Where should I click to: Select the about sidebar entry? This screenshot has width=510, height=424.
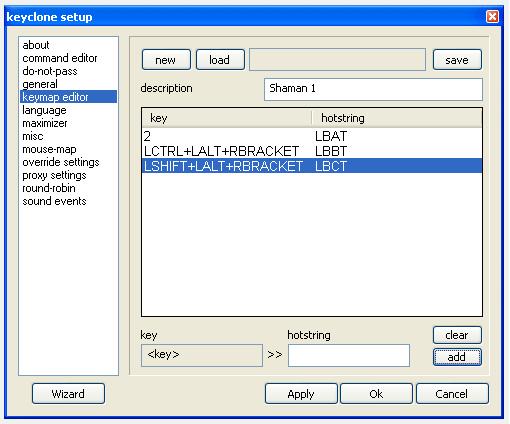[x=36, y=45]
